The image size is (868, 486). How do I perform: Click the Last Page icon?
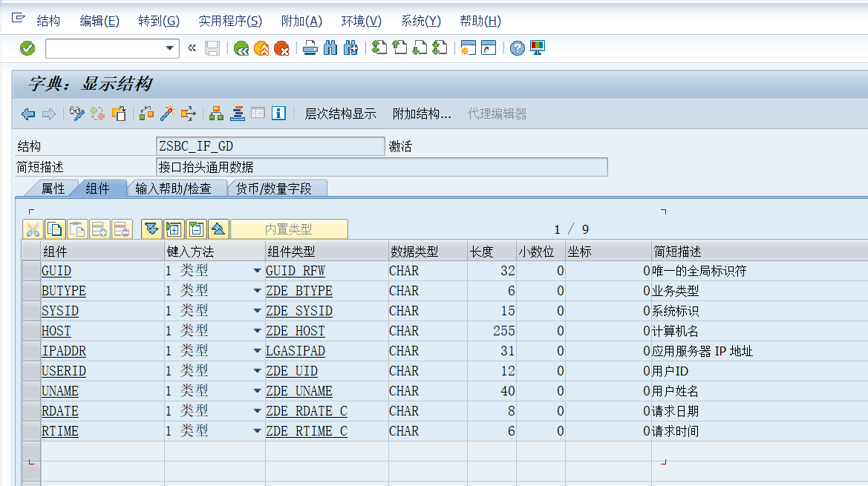tap(440, 48)
